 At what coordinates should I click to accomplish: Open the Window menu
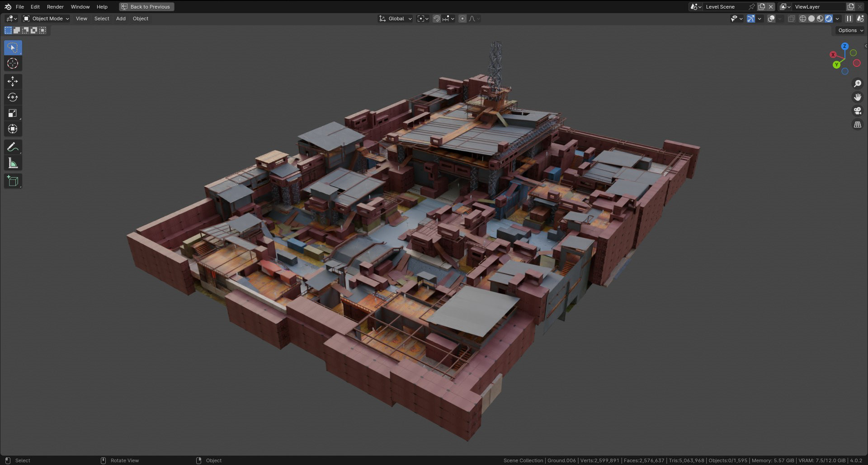[x=80, y=7]
